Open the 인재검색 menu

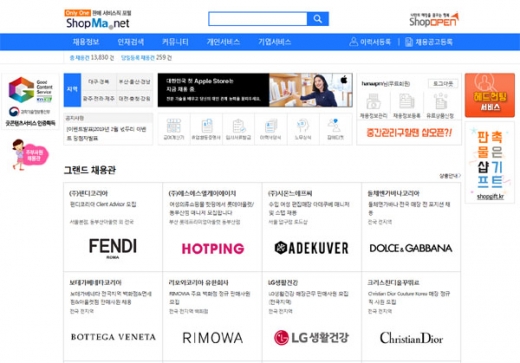131,42
